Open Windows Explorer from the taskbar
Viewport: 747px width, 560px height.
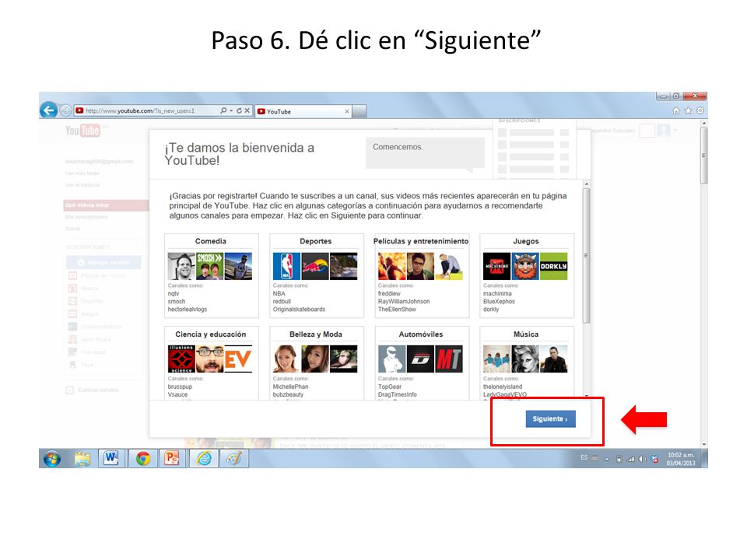(82, 459)
